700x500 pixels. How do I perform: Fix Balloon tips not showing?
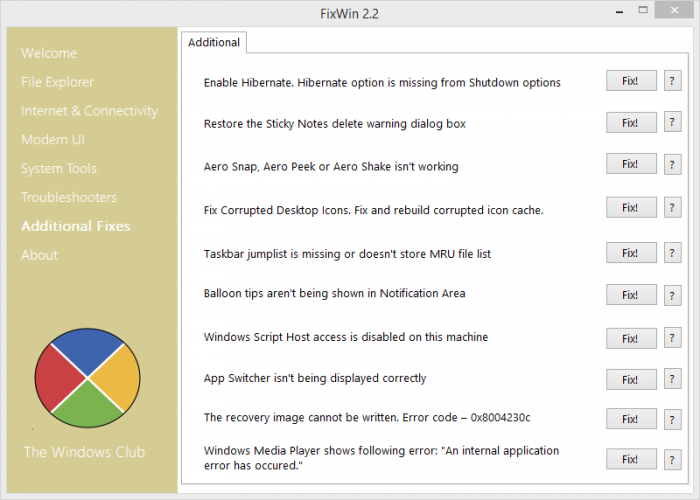pos(631,295)
